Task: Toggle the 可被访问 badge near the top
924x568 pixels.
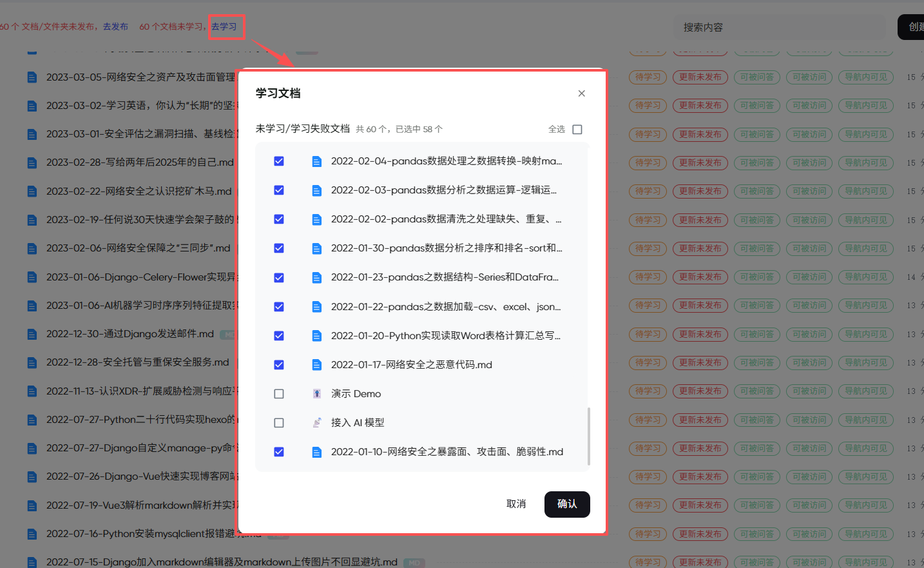Action: pos(809,77)
